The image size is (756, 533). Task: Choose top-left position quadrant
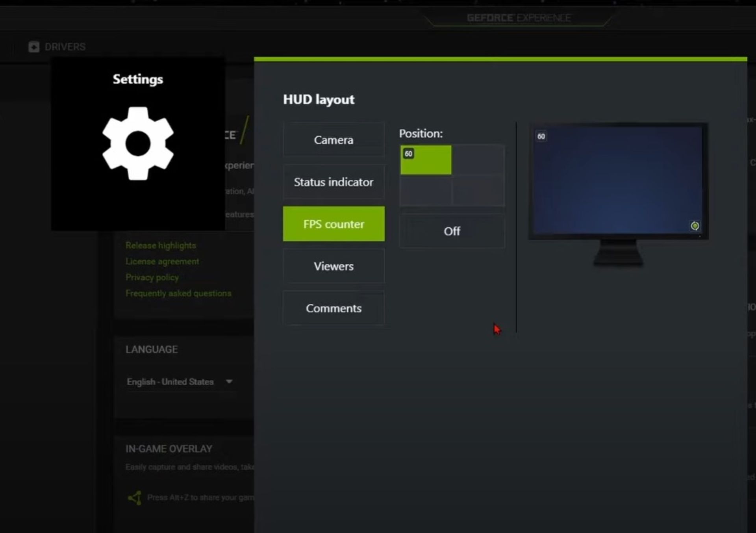426,160
